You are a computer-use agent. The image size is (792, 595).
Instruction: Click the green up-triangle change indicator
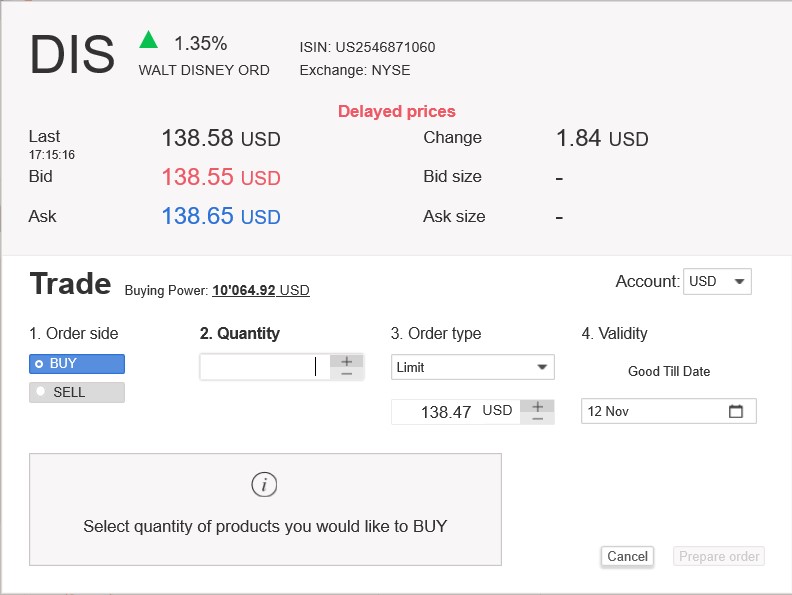[148, 39]
